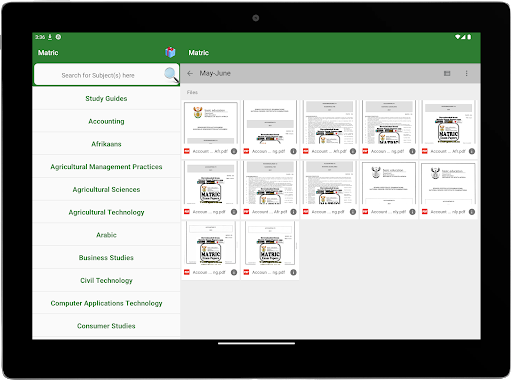The image size is (512, 380).
Task: Open the first PDF thumbnail in top row
Action: (x=211, y=122)
